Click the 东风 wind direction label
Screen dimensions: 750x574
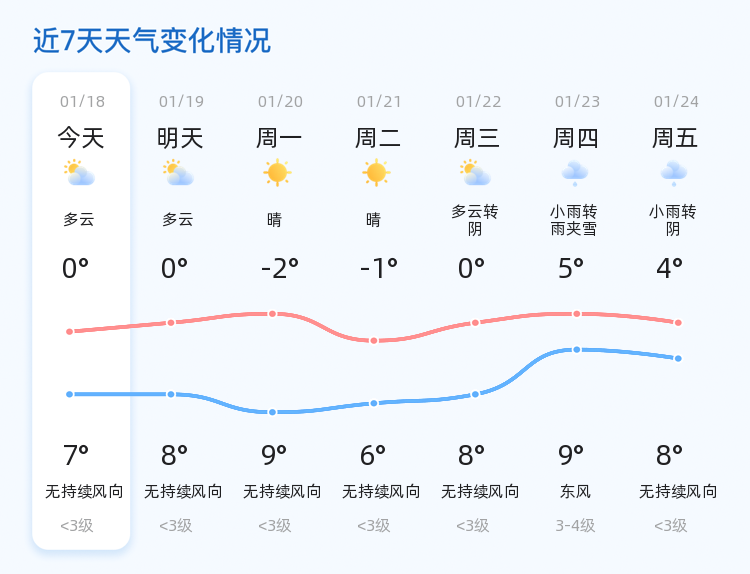coord(576,492)
